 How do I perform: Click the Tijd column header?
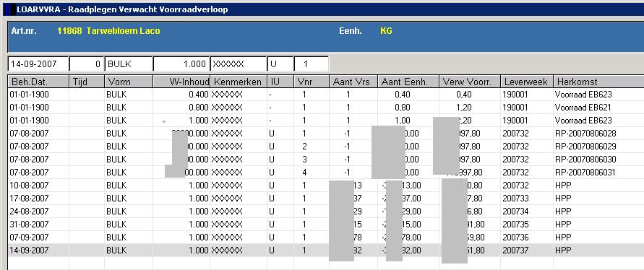(87, 82)
